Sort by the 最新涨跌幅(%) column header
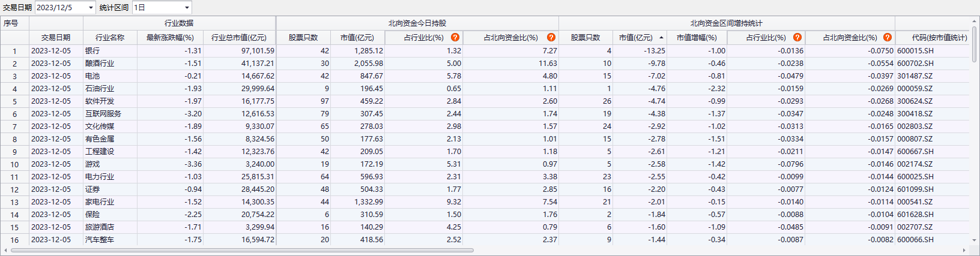Viewport: 980px width, 256px height. [170, 37]
